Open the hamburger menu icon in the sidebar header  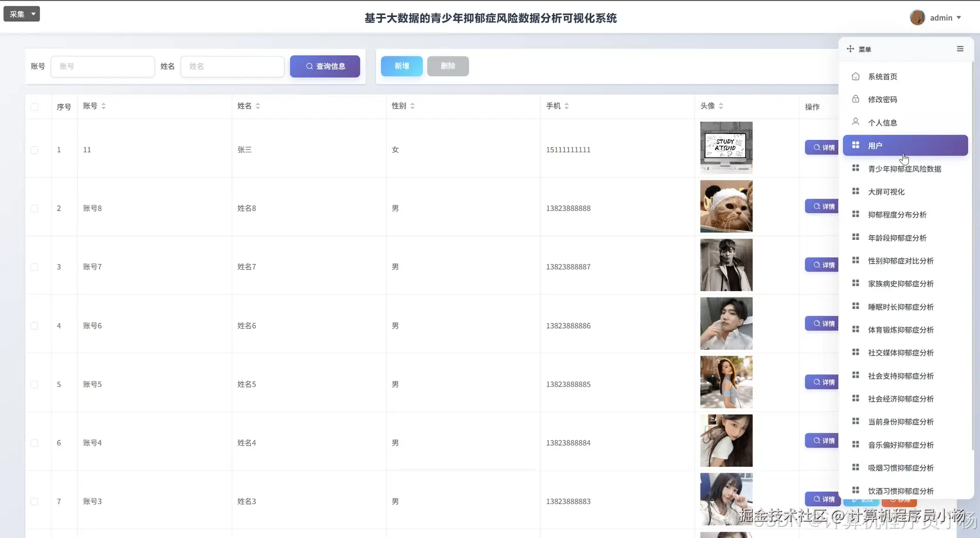(961, 49)
